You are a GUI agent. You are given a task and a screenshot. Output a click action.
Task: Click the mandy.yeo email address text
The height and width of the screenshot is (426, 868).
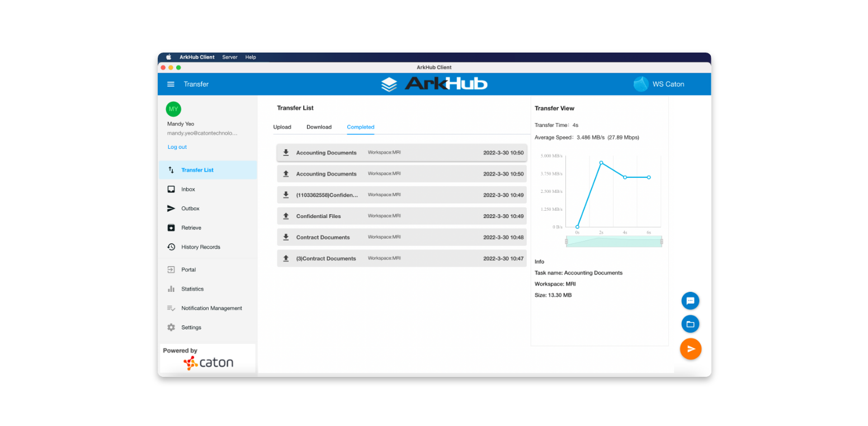click(202, 134)
